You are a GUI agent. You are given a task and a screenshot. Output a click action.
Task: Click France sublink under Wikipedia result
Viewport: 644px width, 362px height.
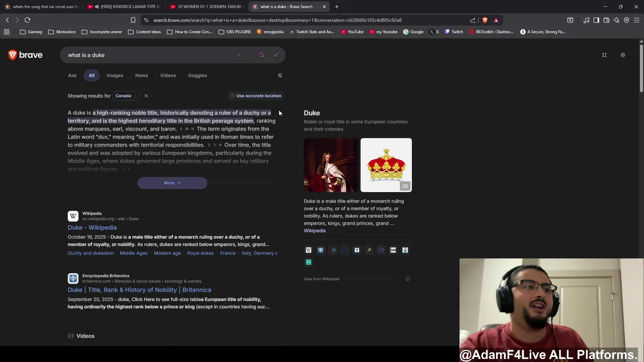tap(227, 253)
